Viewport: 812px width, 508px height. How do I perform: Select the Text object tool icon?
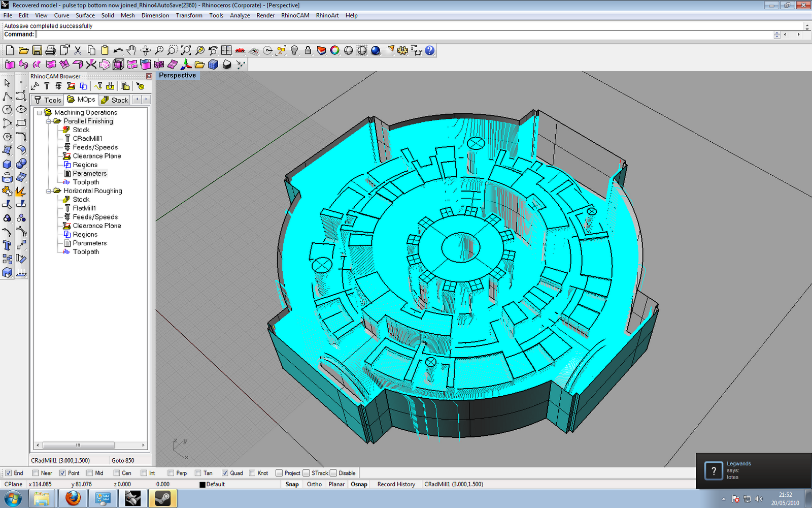(7, 245)
